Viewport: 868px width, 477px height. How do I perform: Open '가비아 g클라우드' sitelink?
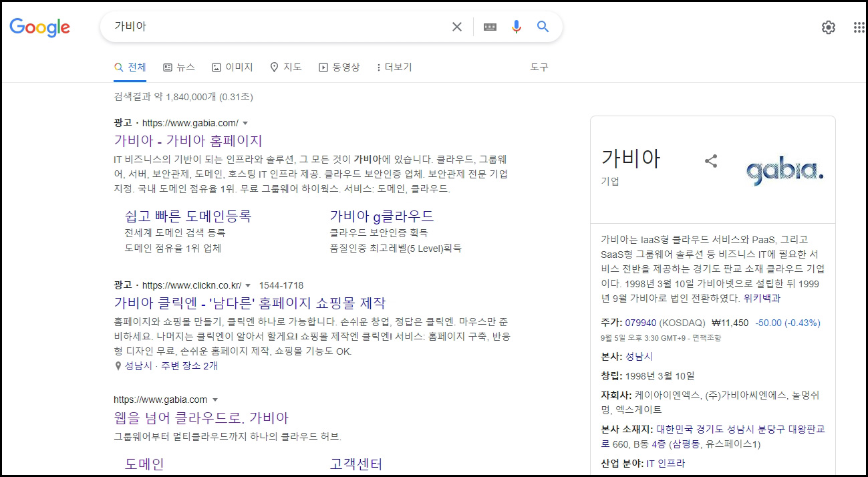(x=382, y=216)
